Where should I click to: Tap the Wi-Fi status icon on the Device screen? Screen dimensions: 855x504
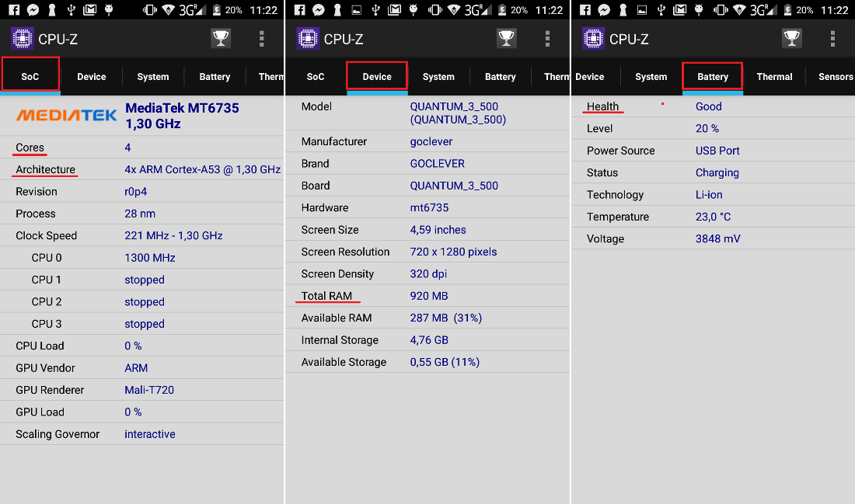click(454, 10)
